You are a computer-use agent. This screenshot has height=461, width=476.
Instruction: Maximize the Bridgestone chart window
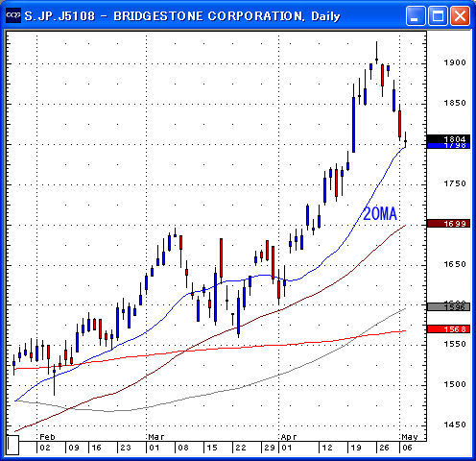pos(438,15)
